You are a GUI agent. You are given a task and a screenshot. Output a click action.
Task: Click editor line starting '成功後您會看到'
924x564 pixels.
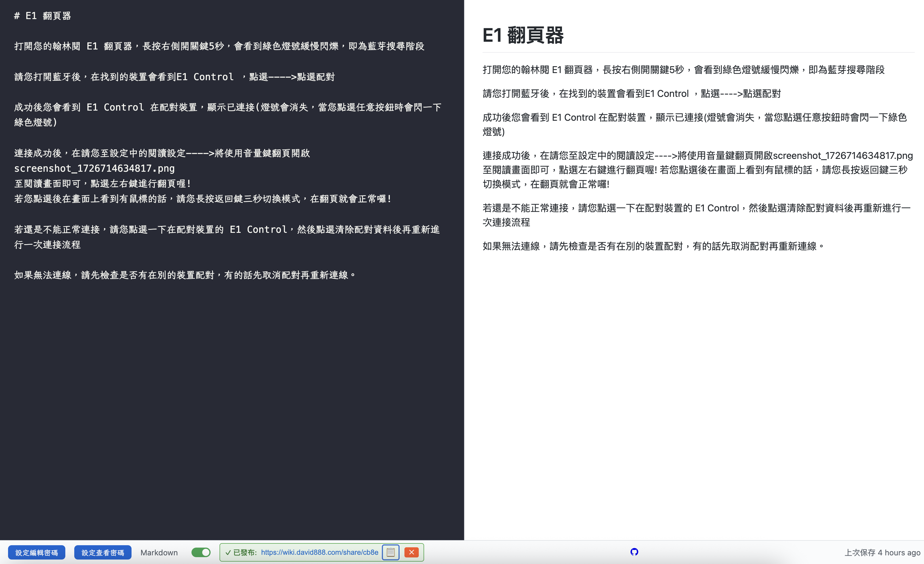[228, 115]
